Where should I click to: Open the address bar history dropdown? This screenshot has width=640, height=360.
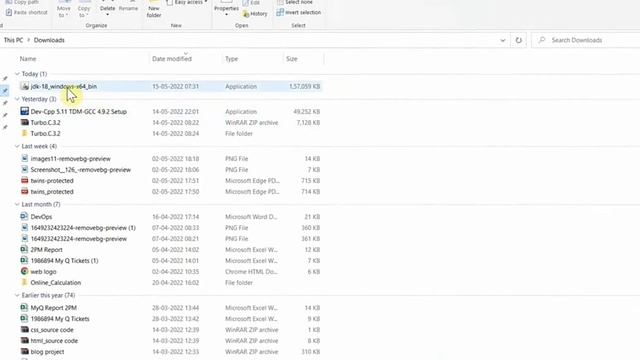tap(502, 40)
